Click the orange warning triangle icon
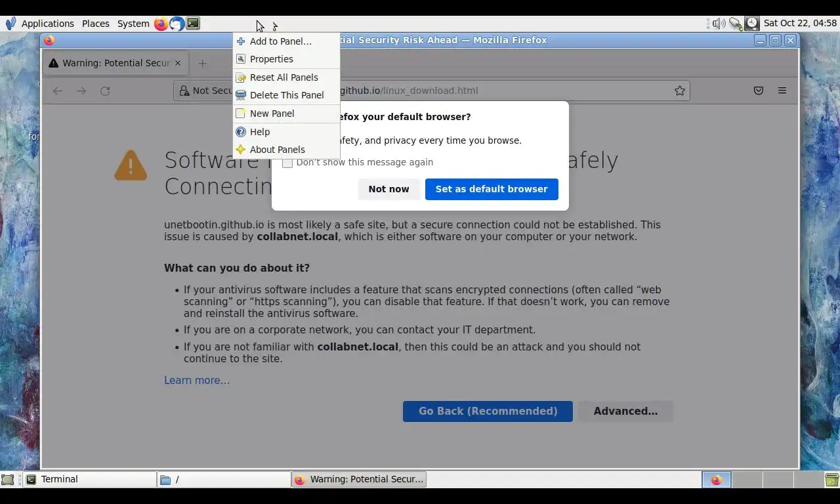This screenshot has width=840, height=504. pos(131,165)
